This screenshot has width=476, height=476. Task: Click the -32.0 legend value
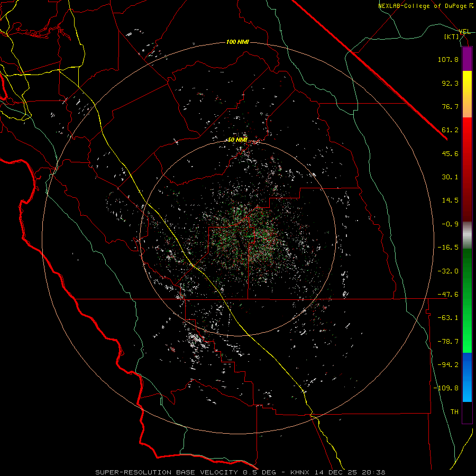pyautogui.click(x=448, y=271)
